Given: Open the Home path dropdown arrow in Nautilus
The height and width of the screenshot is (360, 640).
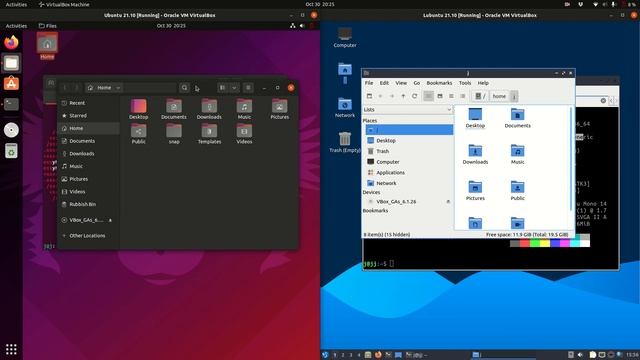Looking at the screenshot, I should click(x=118, y=88).
